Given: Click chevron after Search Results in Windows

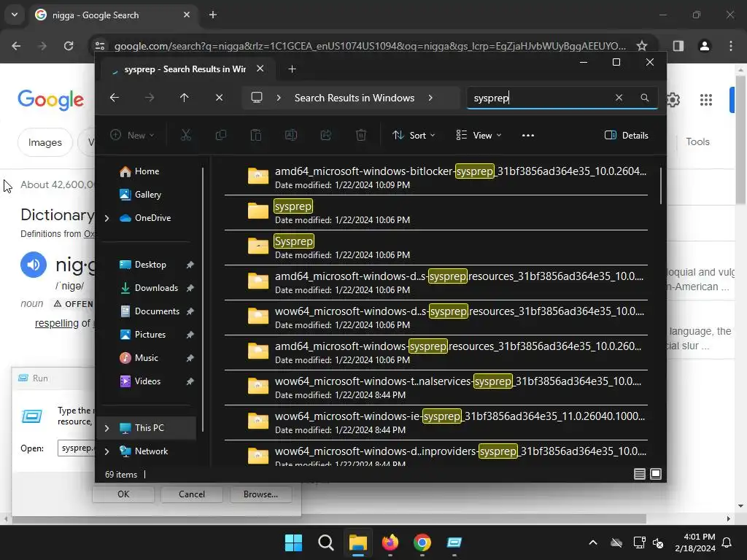Looking at the screenshot, I should tap(430, 98).
